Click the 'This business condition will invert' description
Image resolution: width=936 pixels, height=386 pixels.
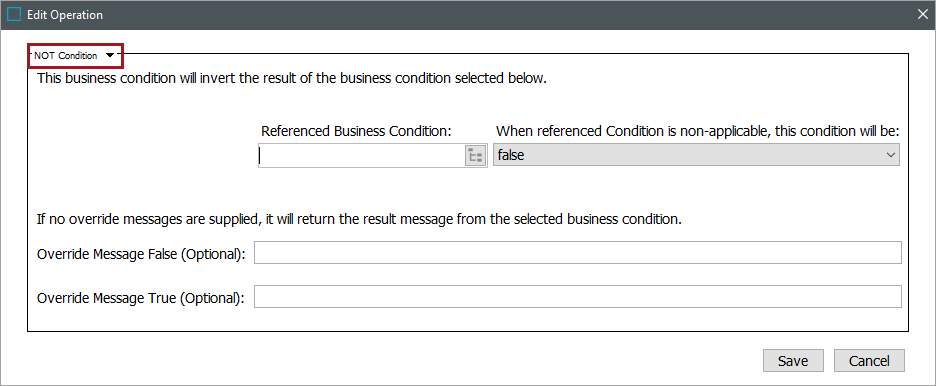click(x=291, y=78)
